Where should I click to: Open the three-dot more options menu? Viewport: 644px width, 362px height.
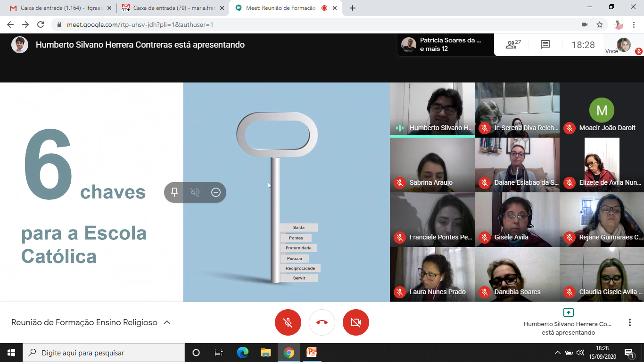[630, 322]
